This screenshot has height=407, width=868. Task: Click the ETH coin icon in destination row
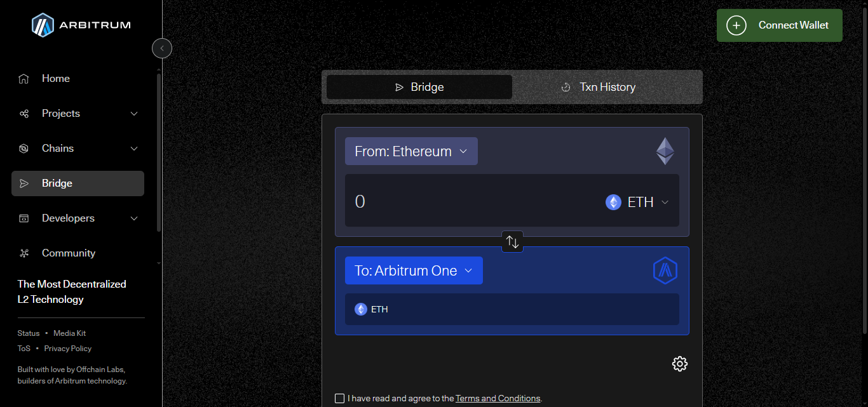[361, 309]
